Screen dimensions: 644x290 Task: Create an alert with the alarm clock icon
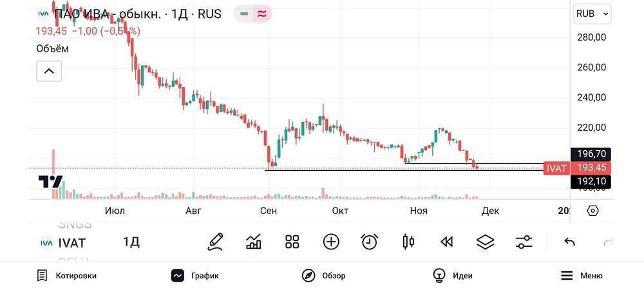point(369,242)
